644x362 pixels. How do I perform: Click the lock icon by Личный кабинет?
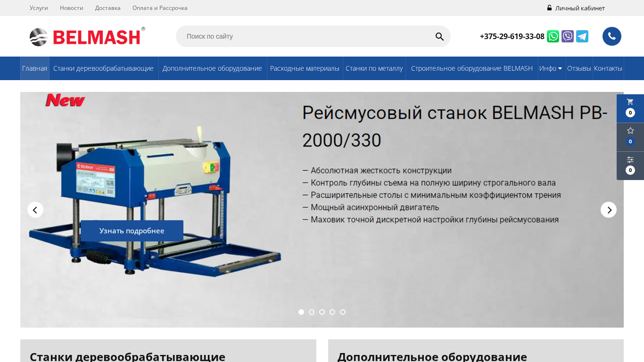549,8
